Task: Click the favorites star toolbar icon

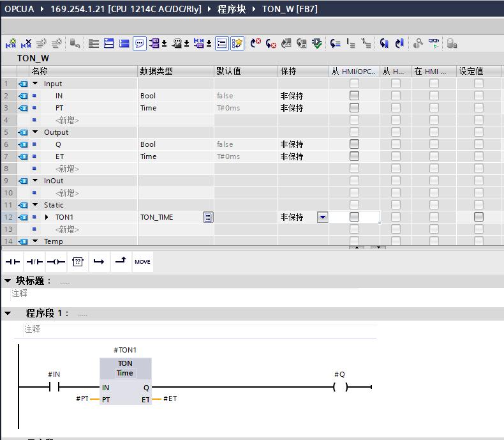Action: point(237,43)
